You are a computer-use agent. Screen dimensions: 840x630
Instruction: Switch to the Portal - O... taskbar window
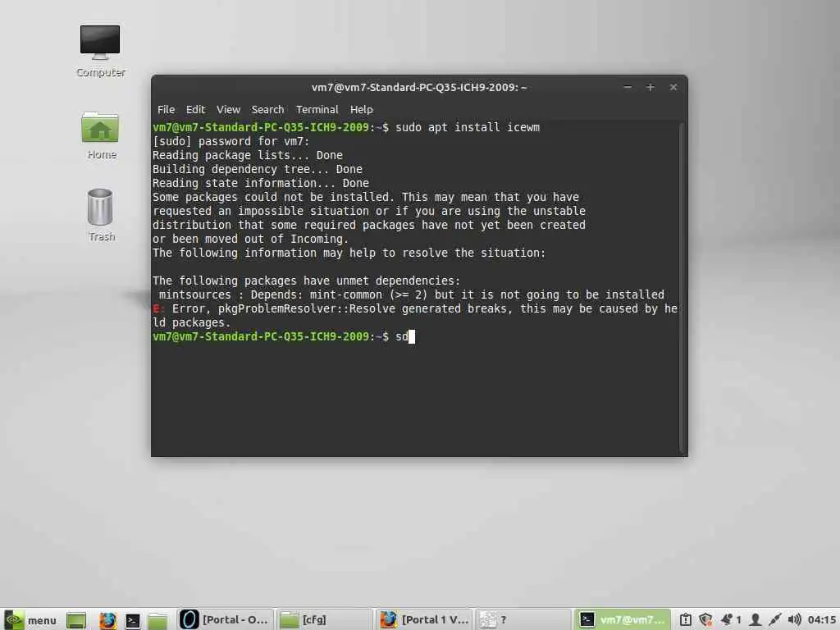point(225,620)
